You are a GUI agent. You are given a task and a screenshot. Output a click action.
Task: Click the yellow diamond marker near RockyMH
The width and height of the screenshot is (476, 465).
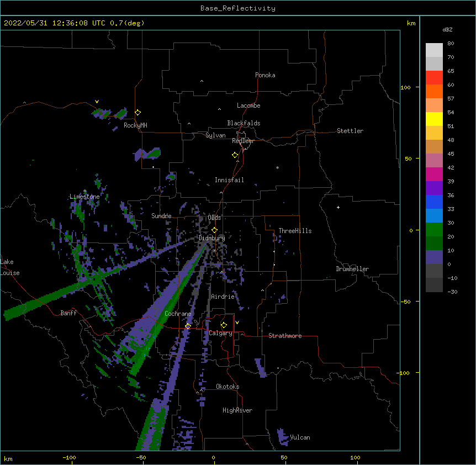pyautogui.click(x=138, y=113)
